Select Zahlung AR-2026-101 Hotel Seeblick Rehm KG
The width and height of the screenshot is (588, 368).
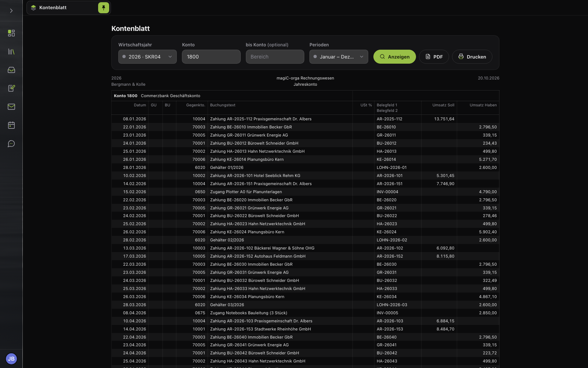(x=305, y=176)
